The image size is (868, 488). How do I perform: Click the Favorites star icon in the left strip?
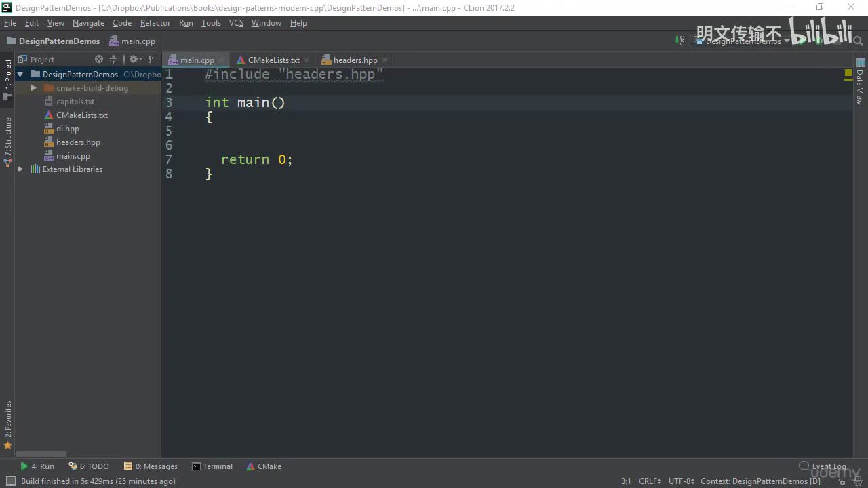(8, 445)
